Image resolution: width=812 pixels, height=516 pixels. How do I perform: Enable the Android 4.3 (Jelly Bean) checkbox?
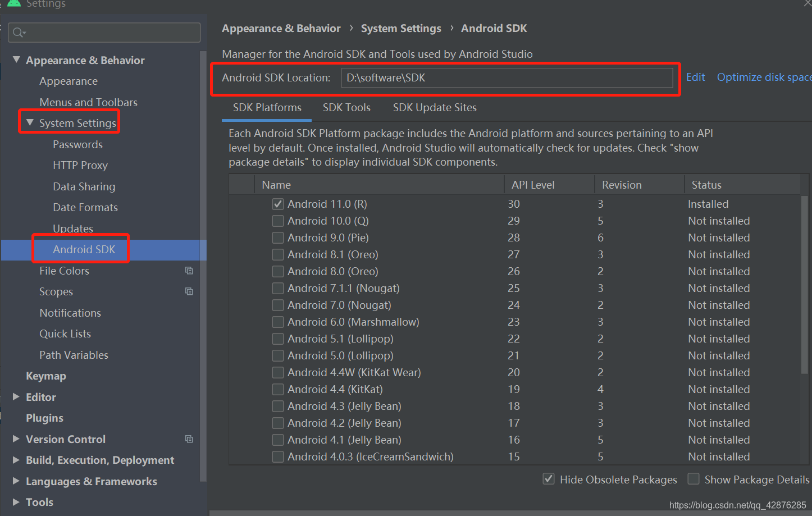click(x=278, y=406)
